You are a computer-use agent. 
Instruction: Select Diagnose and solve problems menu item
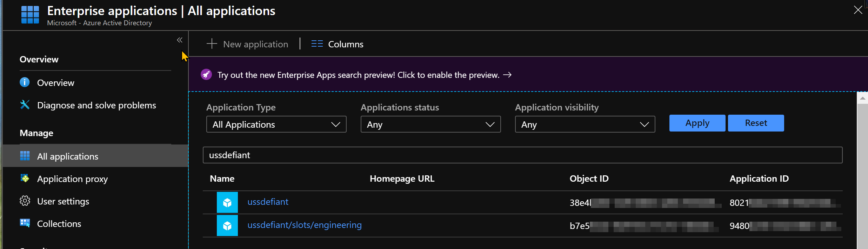tap(96, 105)
